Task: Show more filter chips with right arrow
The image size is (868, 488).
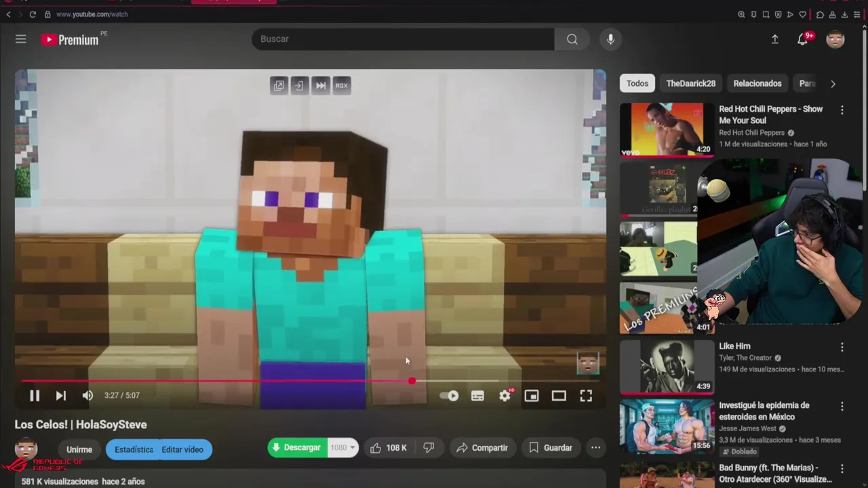Action: tap(833, 83)
